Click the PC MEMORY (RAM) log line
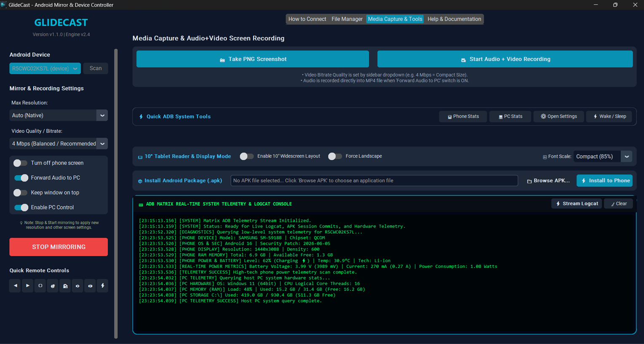644x344 pixels. tap(252, 290)
